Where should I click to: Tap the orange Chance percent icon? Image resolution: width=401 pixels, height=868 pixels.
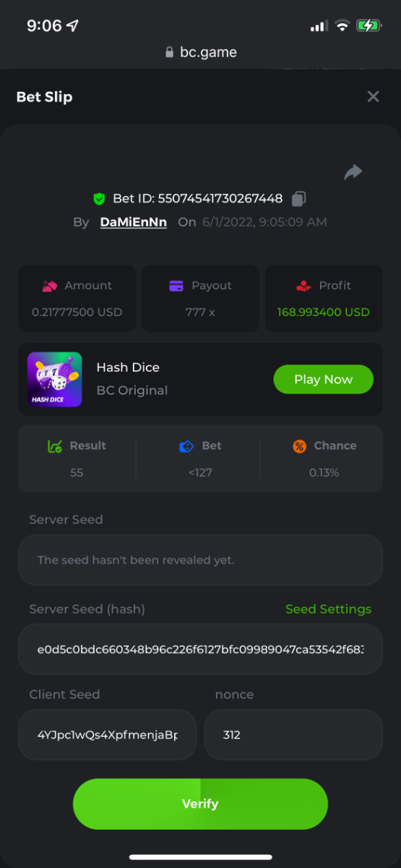point(299,446)
